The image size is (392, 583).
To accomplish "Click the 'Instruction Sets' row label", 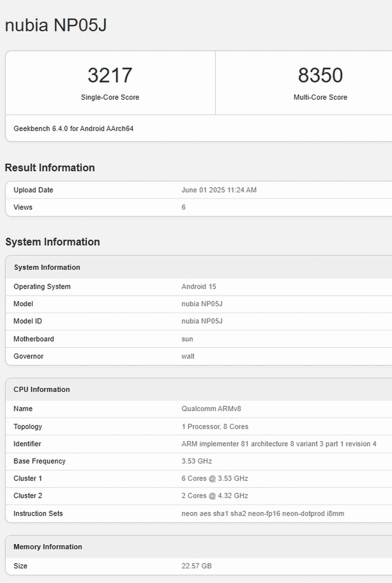I will pyautogui.click(x=38, y=514).
